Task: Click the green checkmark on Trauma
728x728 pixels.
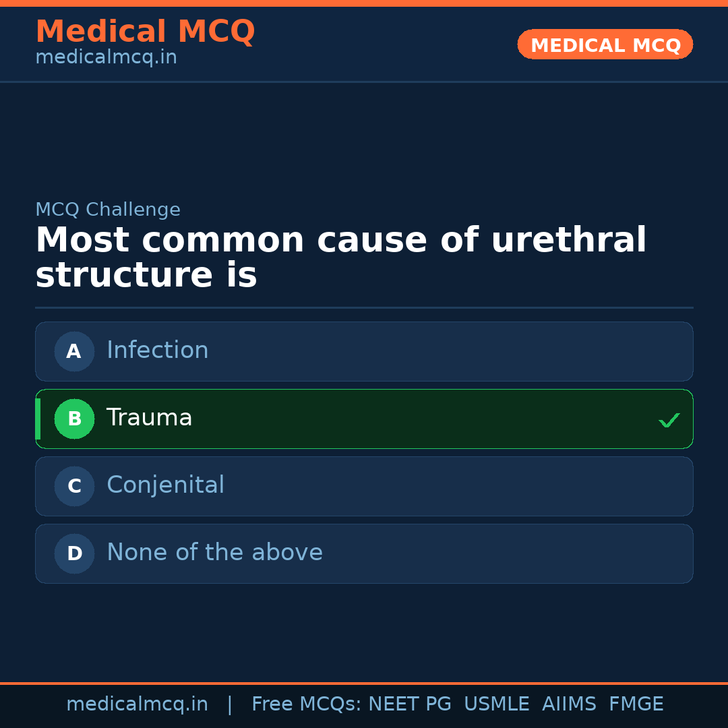Action: click(669, 420)
